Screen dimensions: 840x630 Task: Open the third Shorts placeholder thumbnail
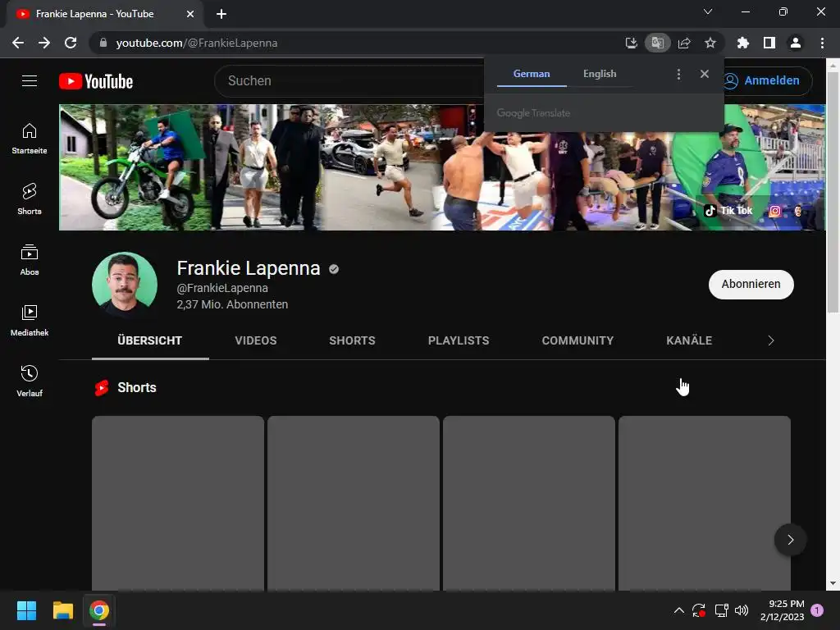(x=529, y=504)
